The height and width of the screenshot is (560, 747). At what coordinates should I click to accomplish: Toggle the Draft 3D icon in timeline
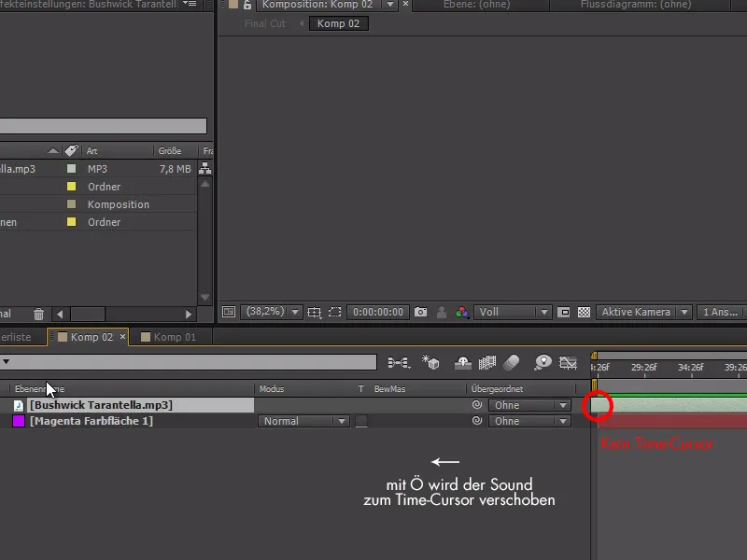430,362
